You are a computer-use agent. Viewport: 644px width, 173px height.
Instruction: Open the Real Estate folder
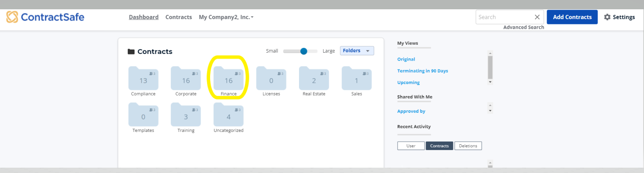click(x=314, y=78)
